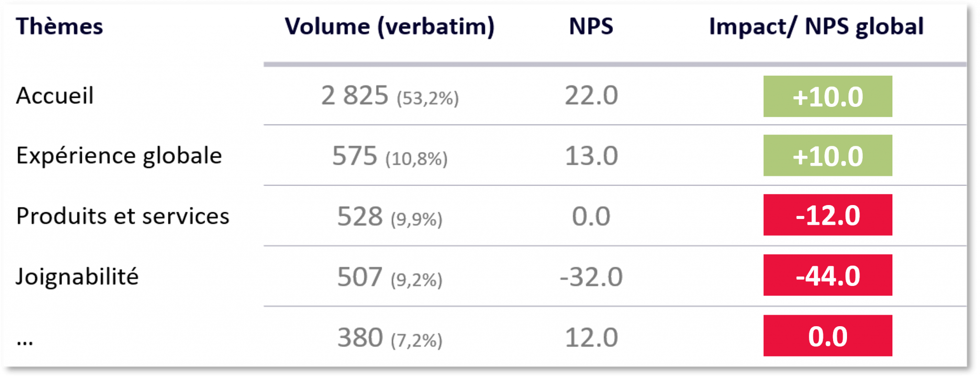980x377 pixels.
Task: Click the green +10.0 badge for Accueil
Action: (828, 96)
